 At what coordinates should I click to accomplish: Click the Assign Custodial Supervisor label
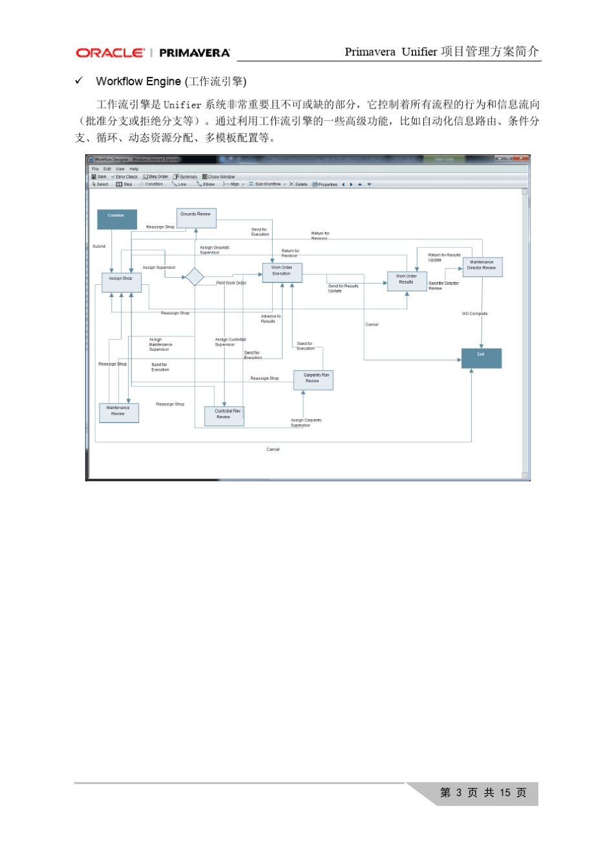(230, 342)
